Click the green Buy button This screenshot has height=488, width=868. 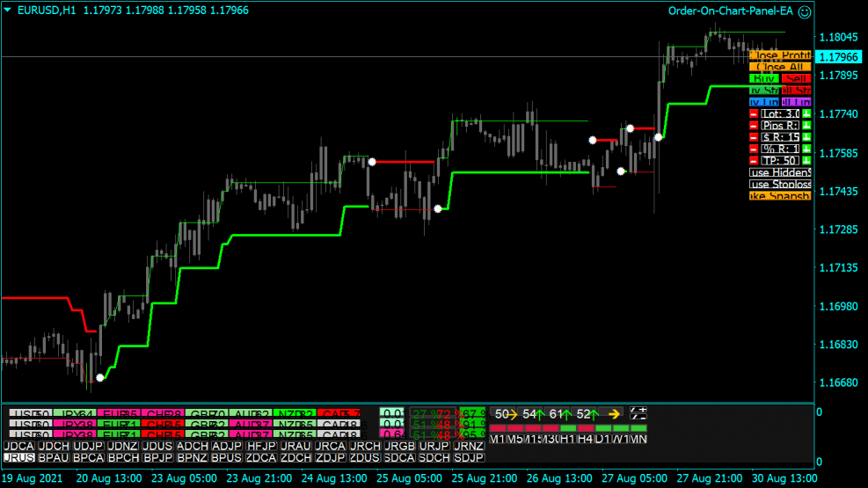764,78
